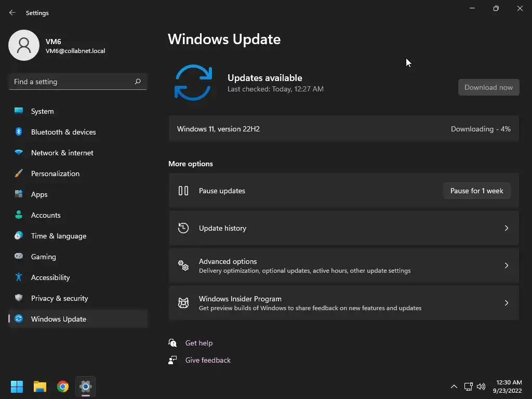Select Apps category label
532x399 pixels.
click(39, 194)
